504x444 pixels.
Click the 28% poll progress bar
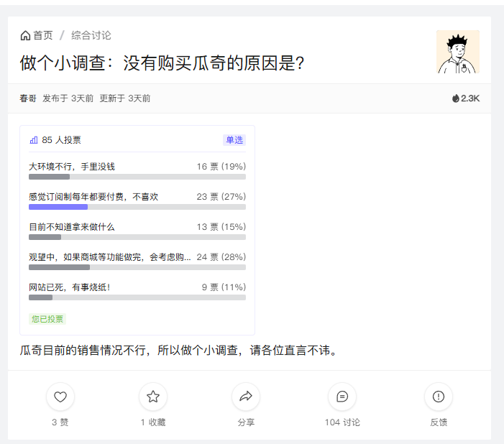pyautogui.click(x=137, y=267)
